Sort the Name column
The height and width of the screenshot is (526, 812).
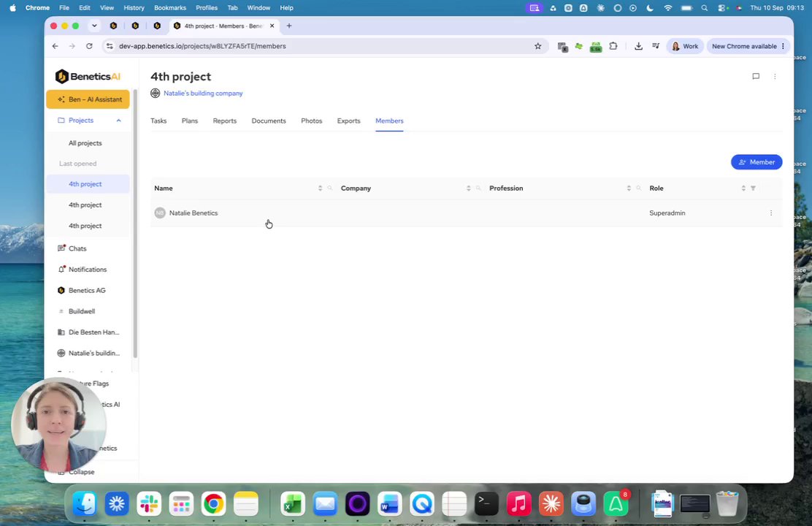click(x=320, y=188)
